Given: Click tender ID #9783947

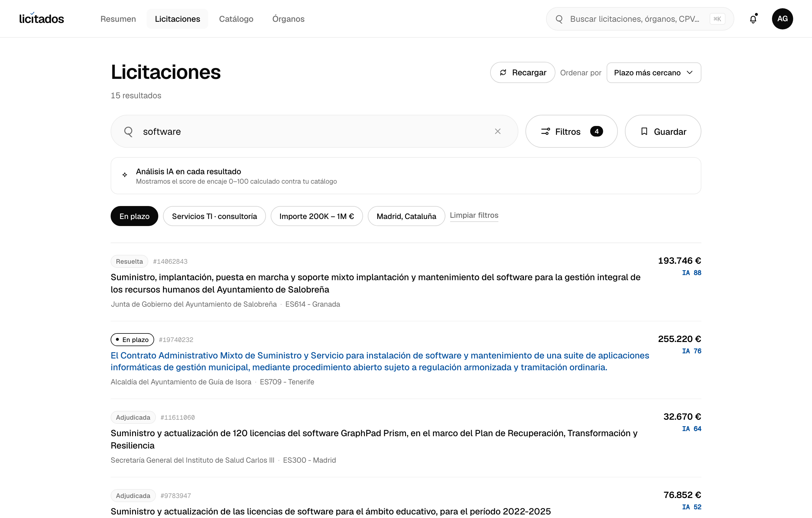Looking at the screenshot, I should (x=176, y=496).
